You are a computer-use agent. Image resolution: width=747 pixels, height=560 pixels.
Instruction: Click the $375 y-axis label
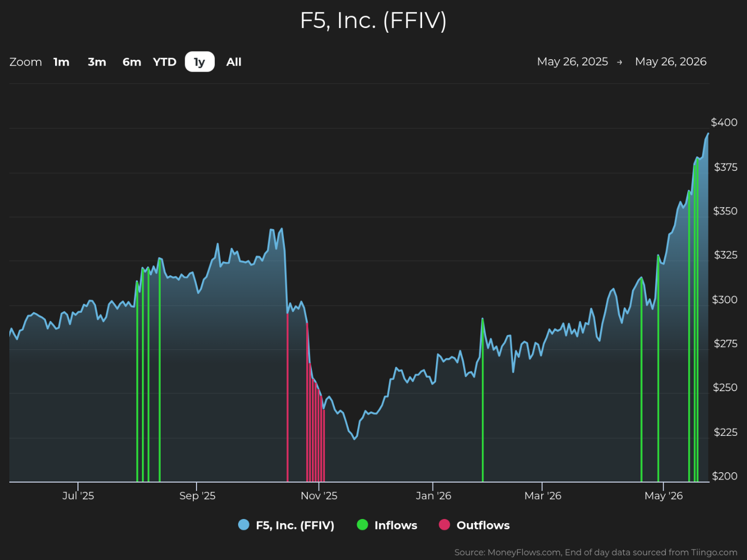pos(725,167)
